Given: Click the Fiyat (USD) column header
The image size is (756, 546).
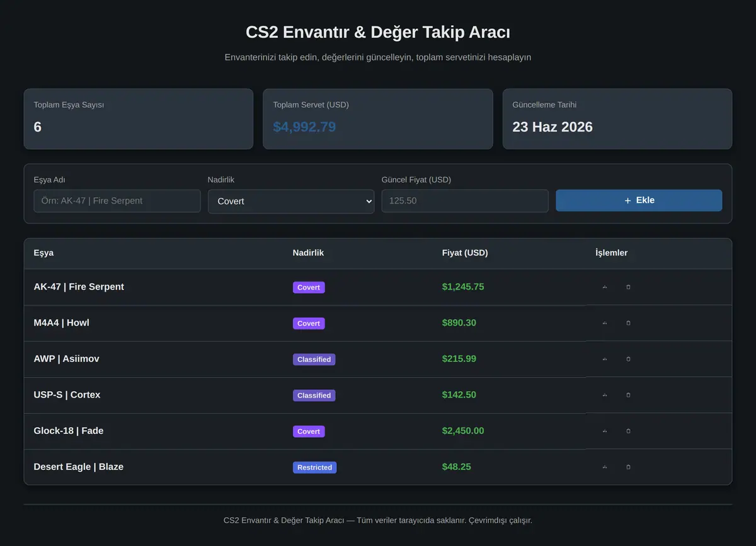Looking at the screenshot, I should click(465, 253).
